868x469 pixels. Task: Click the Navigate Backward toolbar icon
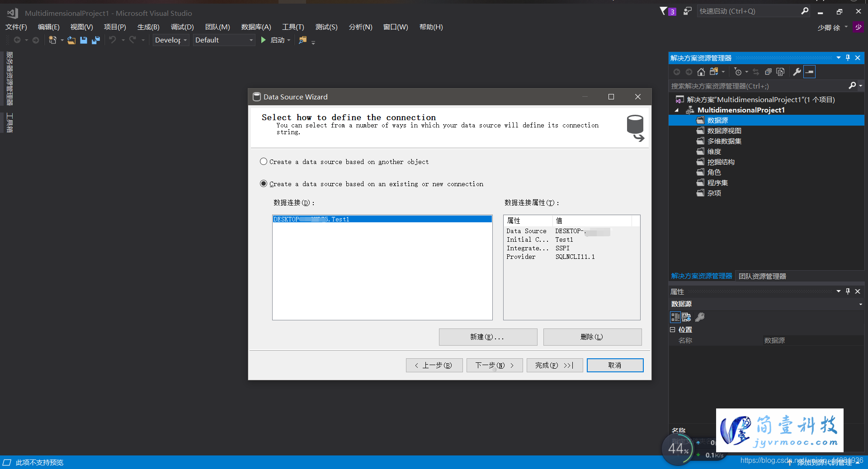pyautogui.click(x=17, y=40)
